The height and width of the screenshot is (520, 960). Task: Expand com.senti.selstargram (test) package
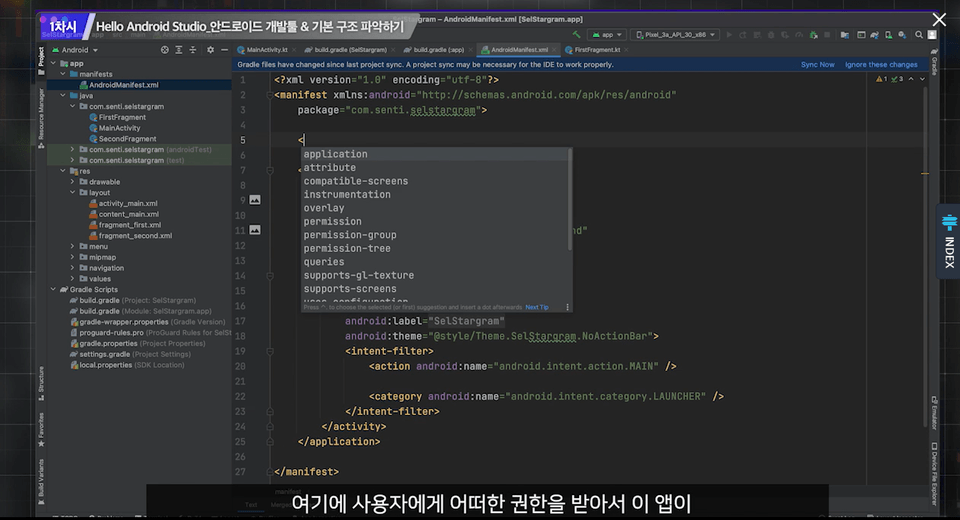pyautogui.click(x=72, y=160)
